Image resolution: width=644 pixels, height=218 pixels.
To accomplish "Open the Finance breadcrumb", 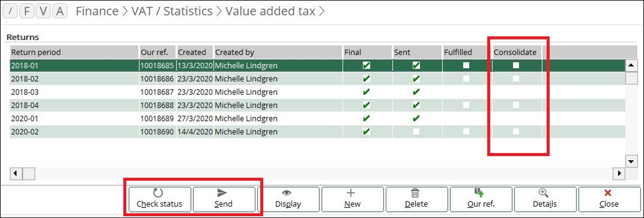I will coord(98,11).
